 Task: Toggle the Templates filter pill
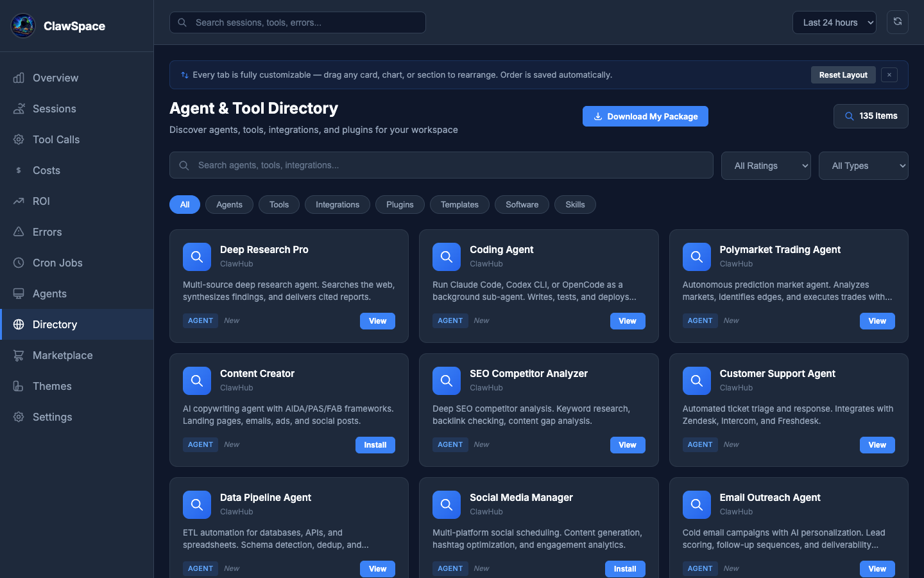pos(459,204)
